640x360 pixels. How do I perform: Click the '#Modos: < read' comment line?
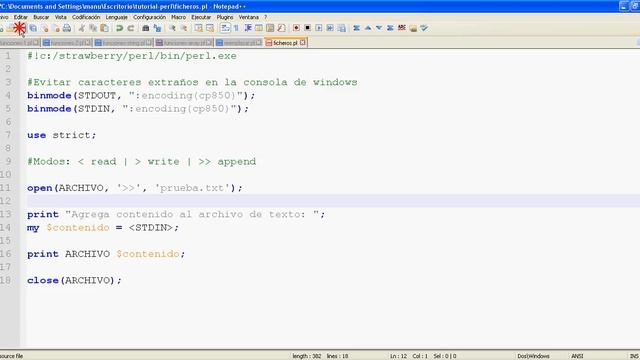click(141, 162)
